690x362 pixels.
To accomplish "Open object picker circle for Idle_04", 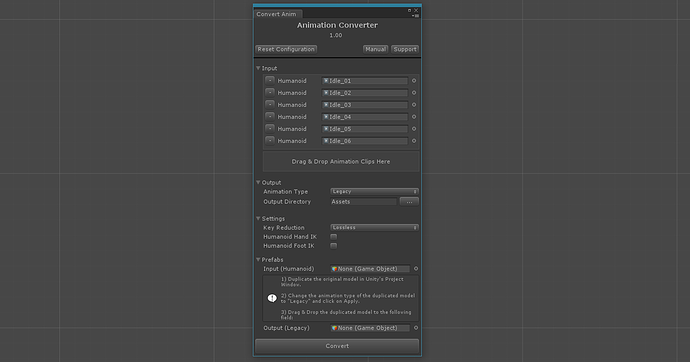I will click(414, 117).
